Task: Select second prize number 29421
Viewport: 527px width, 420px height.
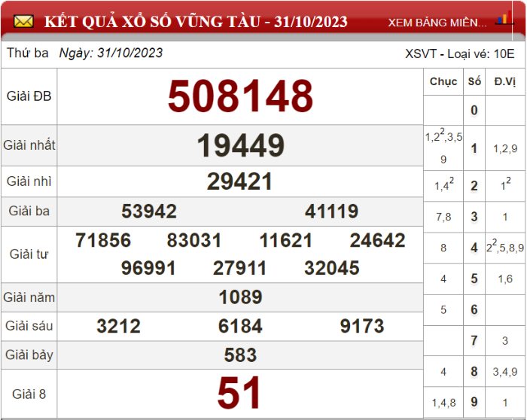Action: tap(239, 181)
